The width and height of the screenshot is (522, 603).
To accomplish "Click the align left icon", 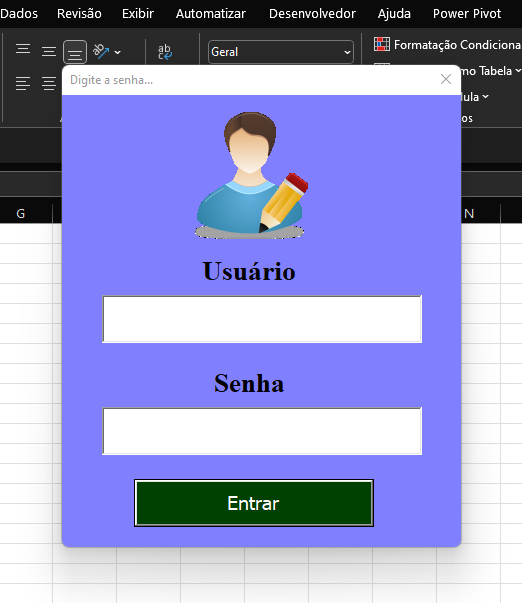I will click(23, 83).
